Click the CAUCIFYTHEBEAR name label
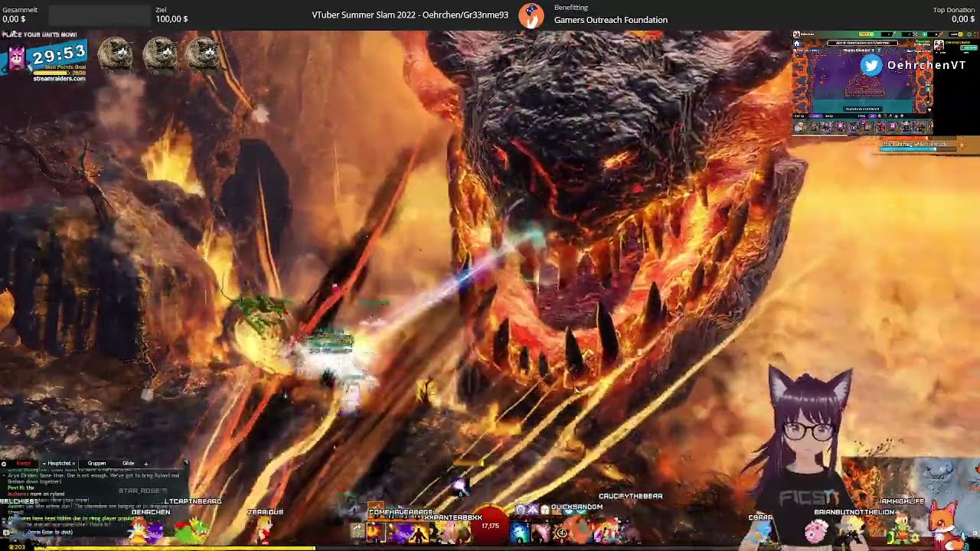 630,496
